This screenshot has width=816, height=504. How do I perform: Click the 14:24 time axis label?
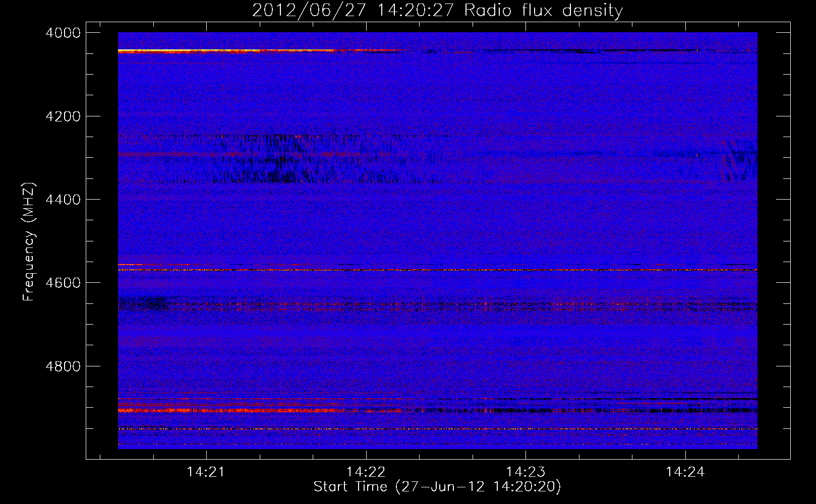(685, 472)
